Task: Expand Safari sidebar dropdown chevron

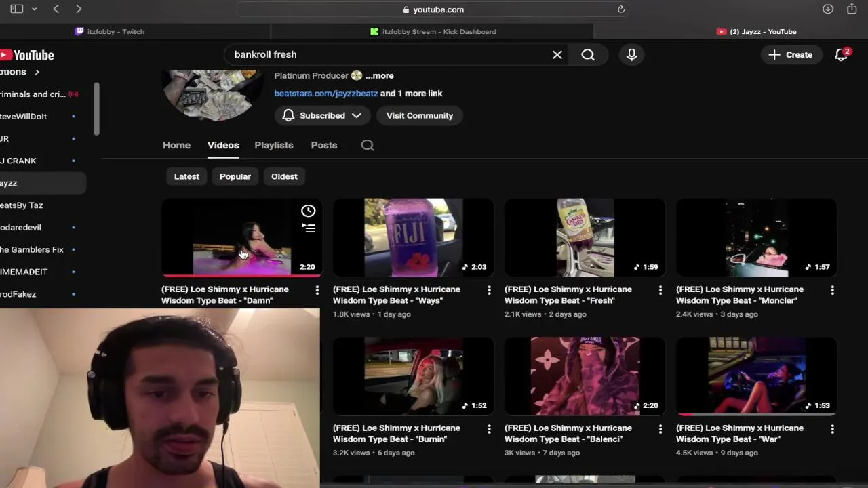Action: tap(34, 9)
